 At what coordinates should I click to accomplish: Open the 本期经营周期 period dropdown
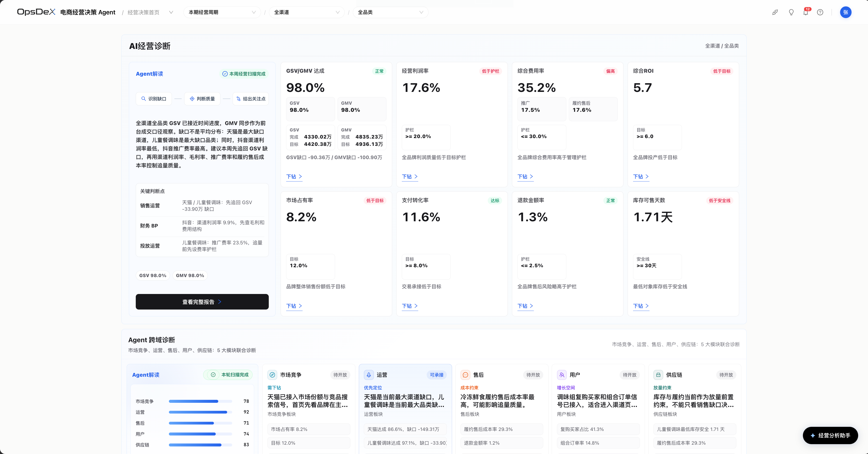(222, 12)
